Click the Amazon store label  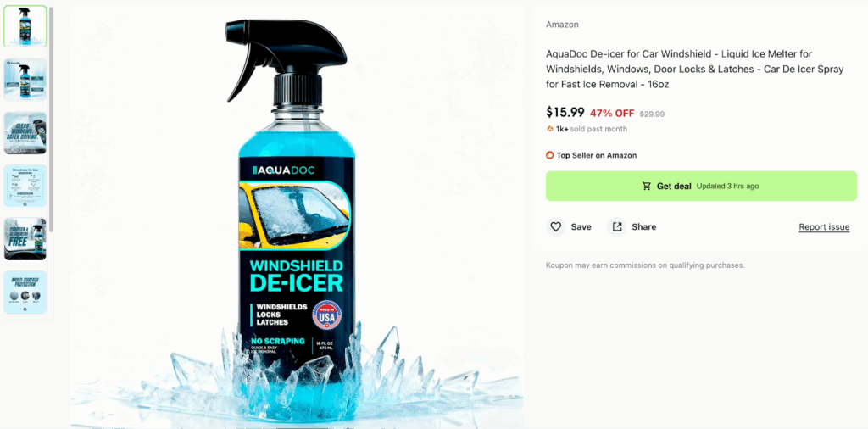[x=562, y=25]
